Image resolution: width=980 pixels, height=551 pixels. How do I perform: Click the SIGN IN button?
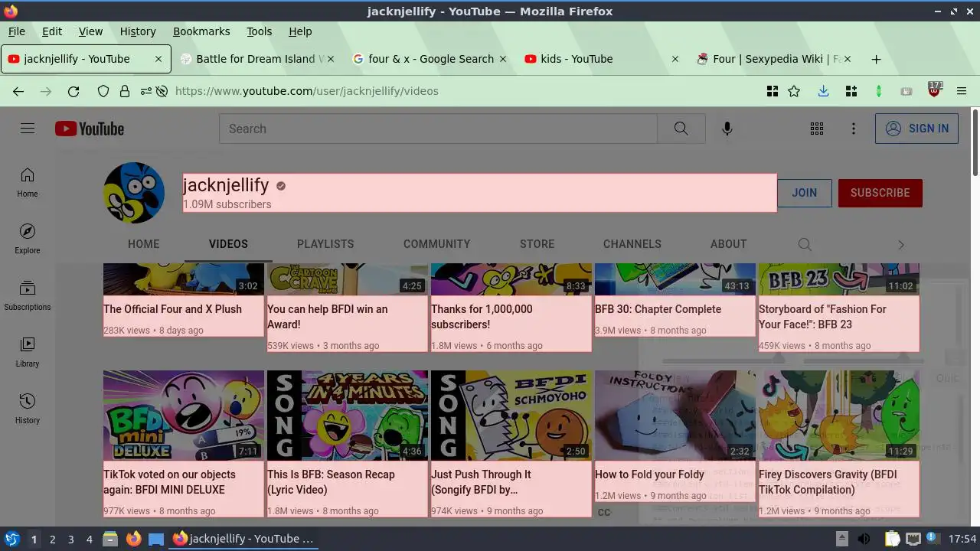(x=916, y=129)
